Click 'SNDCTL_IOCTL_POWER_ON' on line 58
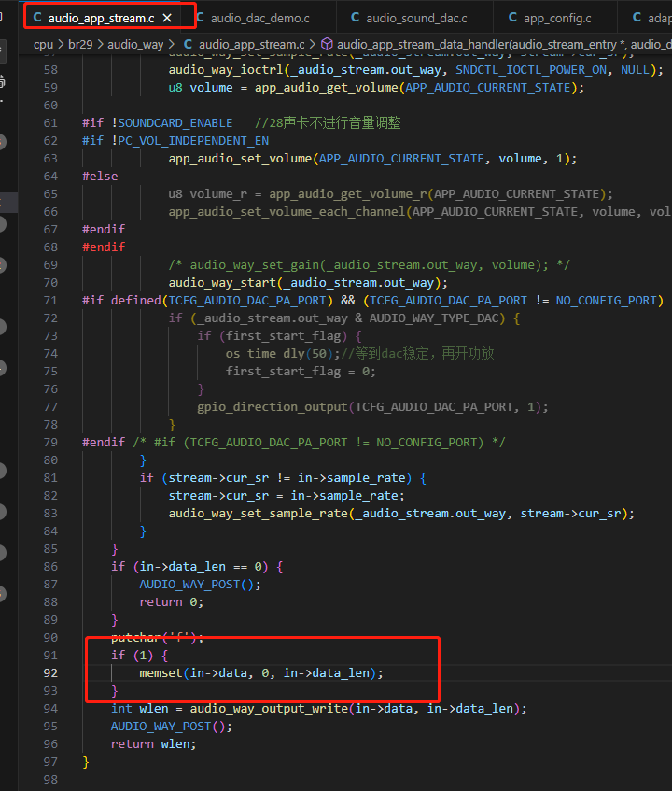This screenshot has height=791, width=672. coord(531,70)
